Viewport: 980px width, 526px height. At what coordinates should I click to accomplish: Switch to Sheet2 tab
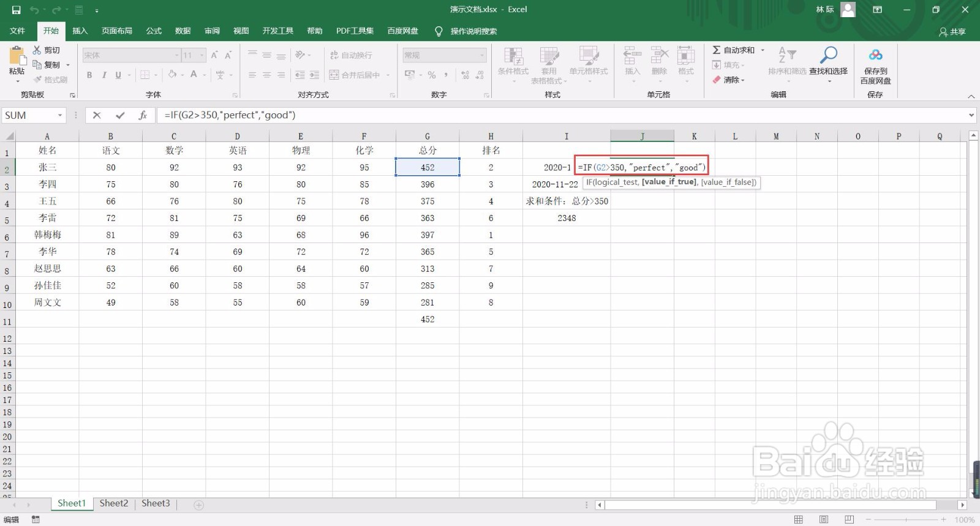point(114,503)
